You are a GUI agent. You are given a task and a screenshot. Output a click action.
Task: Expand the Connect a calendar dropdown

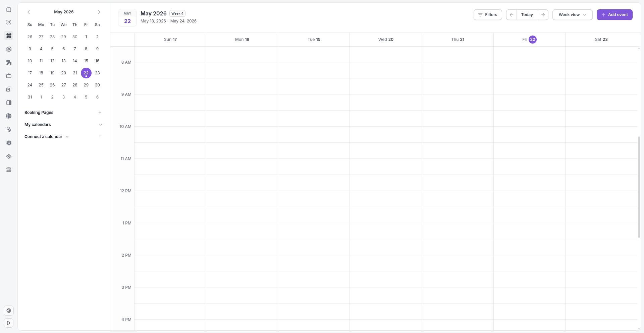tap(67, 137)
